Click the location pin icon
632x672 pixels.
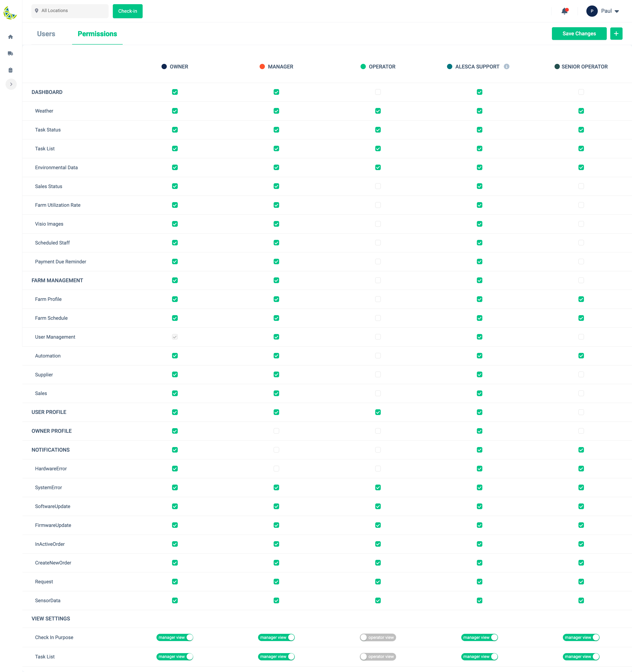36,11
